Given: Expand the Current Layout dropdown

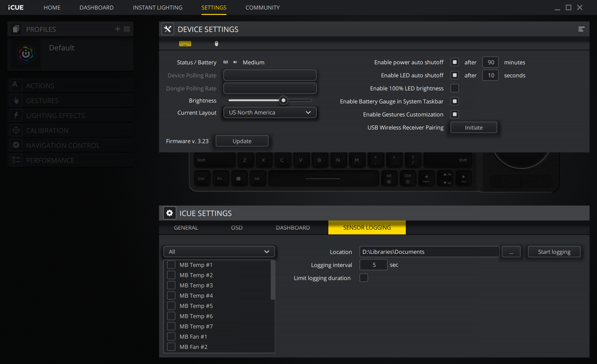Looking at the screenshot, I should 270,112.
